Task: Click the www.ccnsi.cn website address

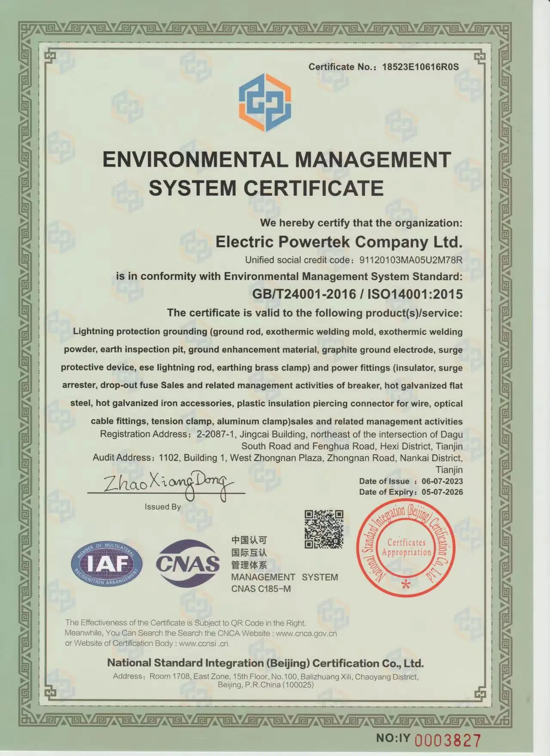Action: coord(203,643)
